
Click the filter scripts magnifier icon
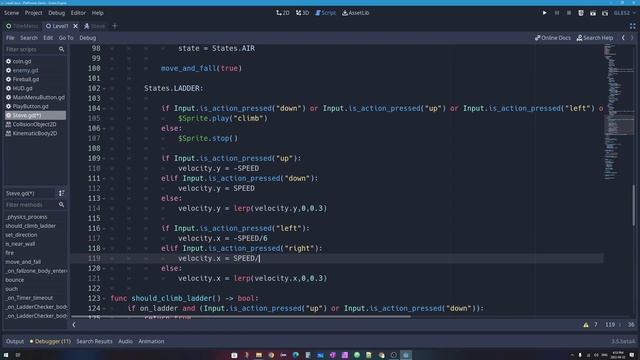pyautogui.click(x=62, y=49)
